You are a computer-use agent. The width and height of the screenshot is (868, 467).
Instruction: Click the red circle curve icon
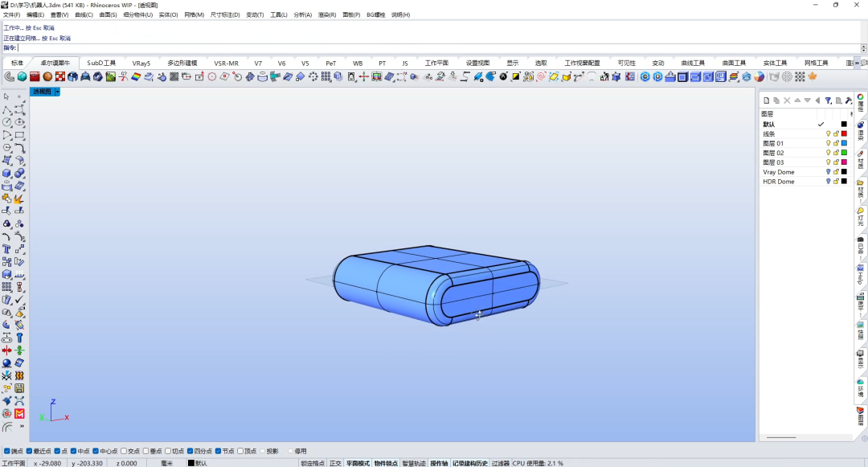click(212, 77)
